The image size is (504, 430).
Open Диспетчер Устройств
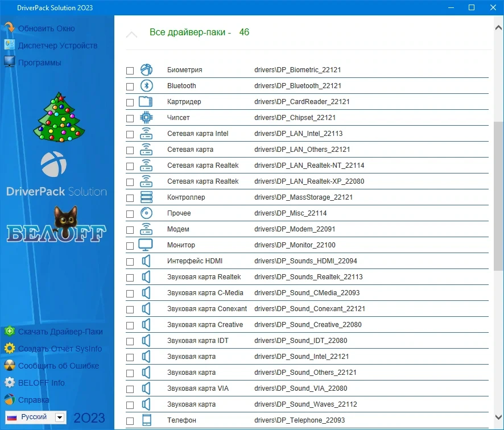pos(57,46)
